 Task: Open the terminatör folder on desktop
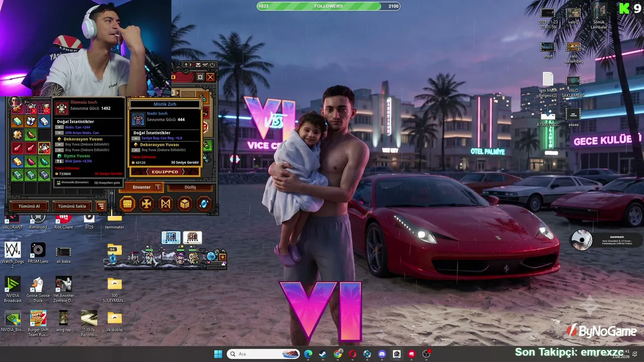pyautogui.click(x=115, y=221)
